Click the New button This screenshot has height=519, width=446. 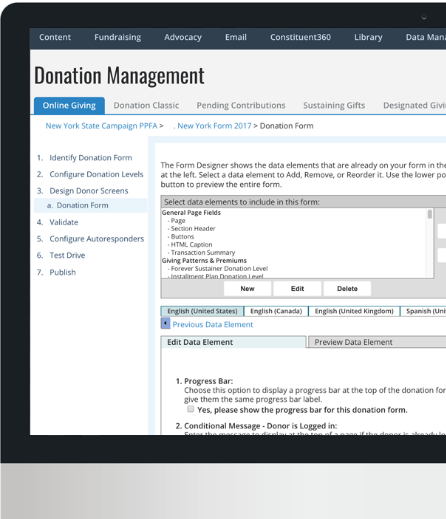(x=247, y=289)
